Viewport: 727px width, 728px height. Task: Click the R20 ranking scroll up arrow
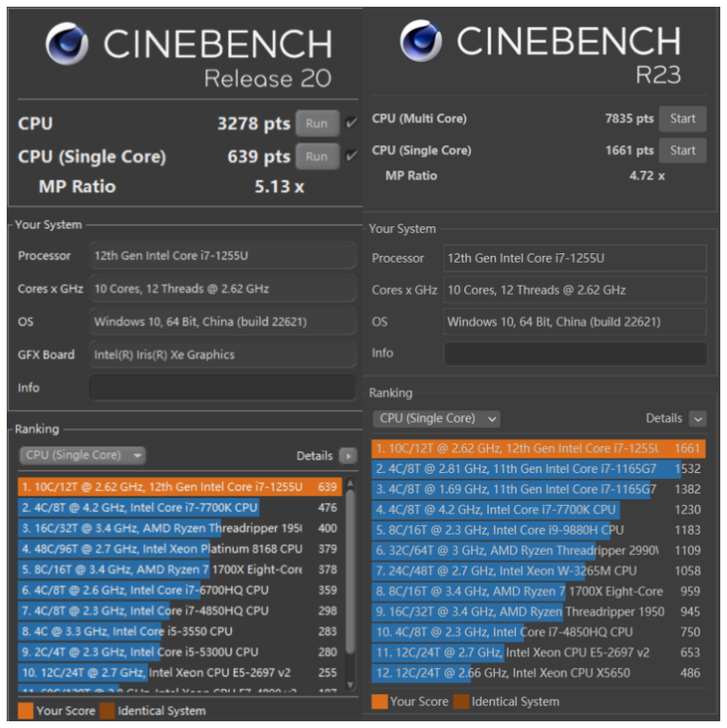(351, 484)
